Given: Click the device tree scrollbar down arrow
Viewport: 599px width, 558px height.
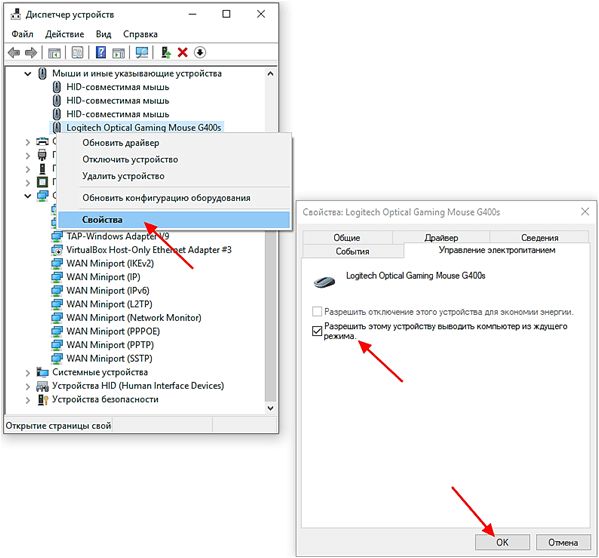Looking at the screenshot, I should [270, 408].
